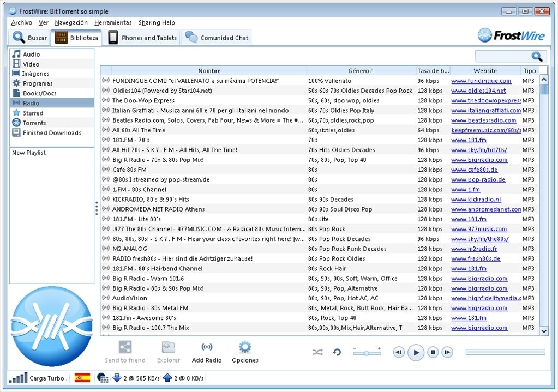
Task: Click the Starred star icon
Action: [x=16, y=113]
